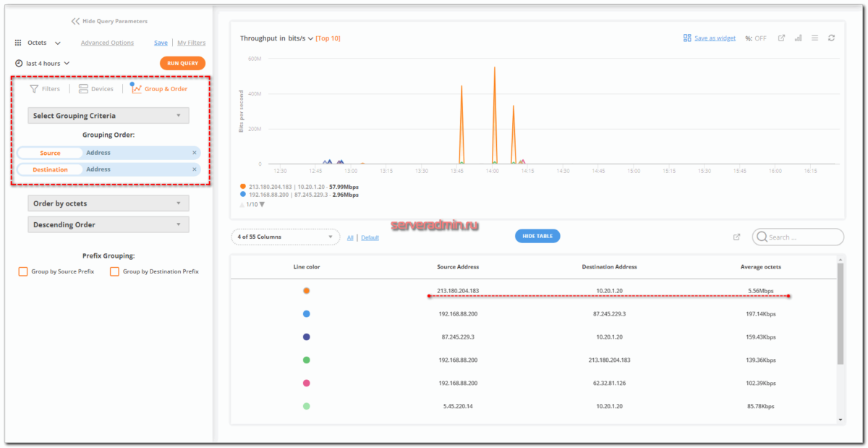Click the RUN QUERY button
The width and height of the screenshot is (868, 448).
[182, 63]
